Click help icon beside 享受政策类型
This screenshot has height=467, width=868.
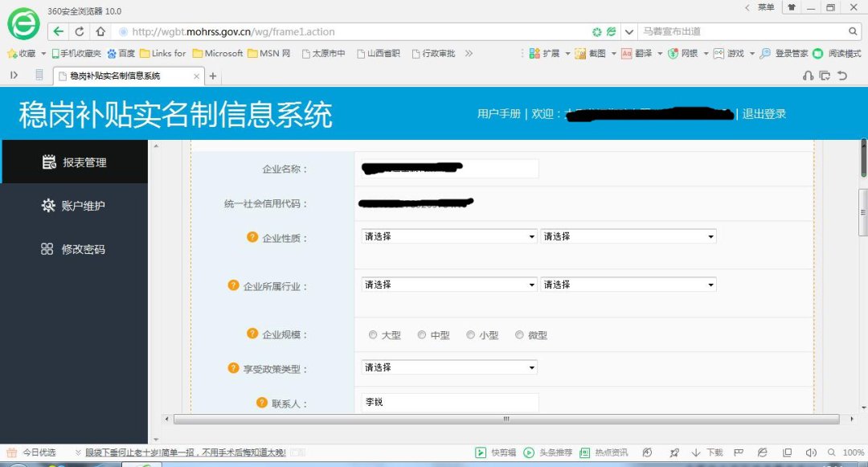click(234, 368)
